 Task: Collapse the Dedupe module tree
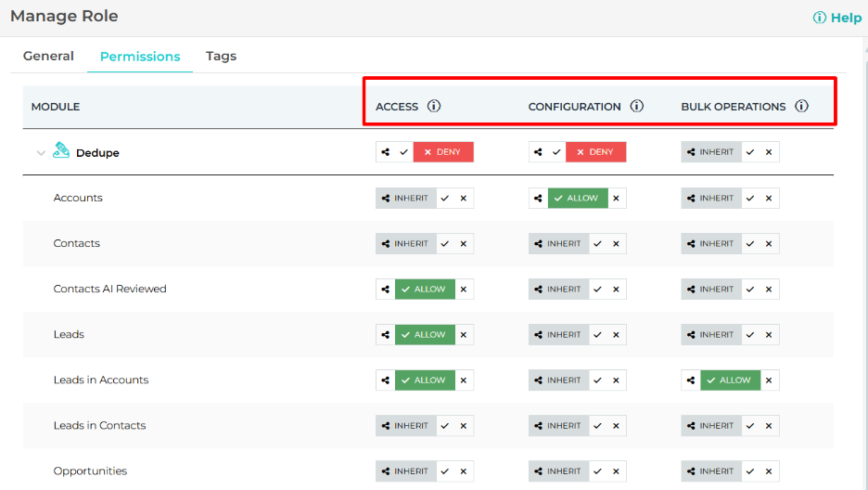click(x=41, y=153)
